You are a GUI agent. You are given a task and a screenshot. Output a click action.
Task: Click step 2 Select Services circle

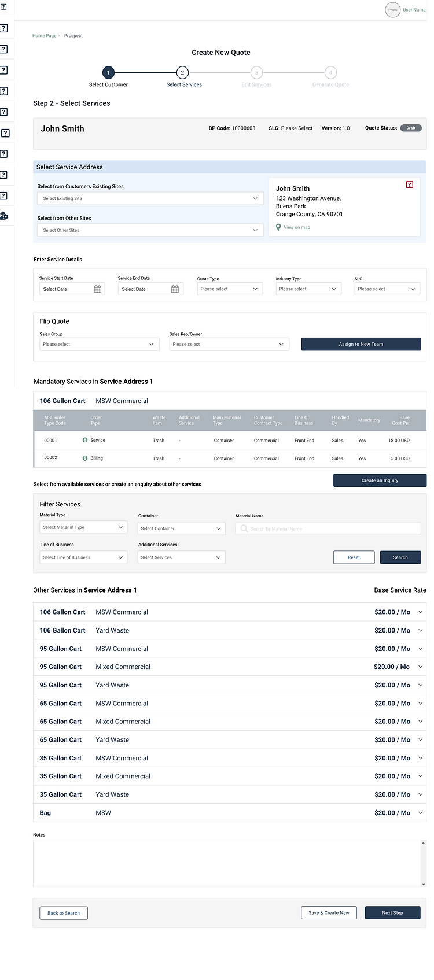182,72
